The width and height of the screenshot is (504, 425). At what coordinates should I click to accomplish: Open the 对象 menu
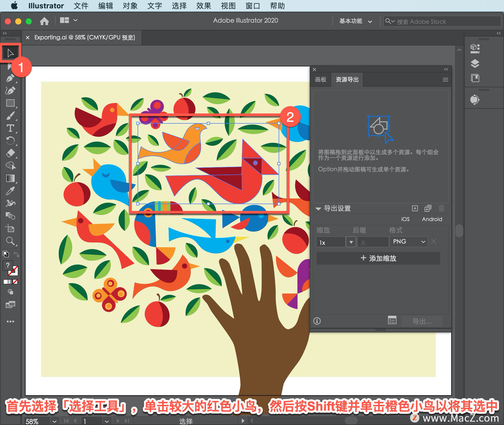point(130,6)
